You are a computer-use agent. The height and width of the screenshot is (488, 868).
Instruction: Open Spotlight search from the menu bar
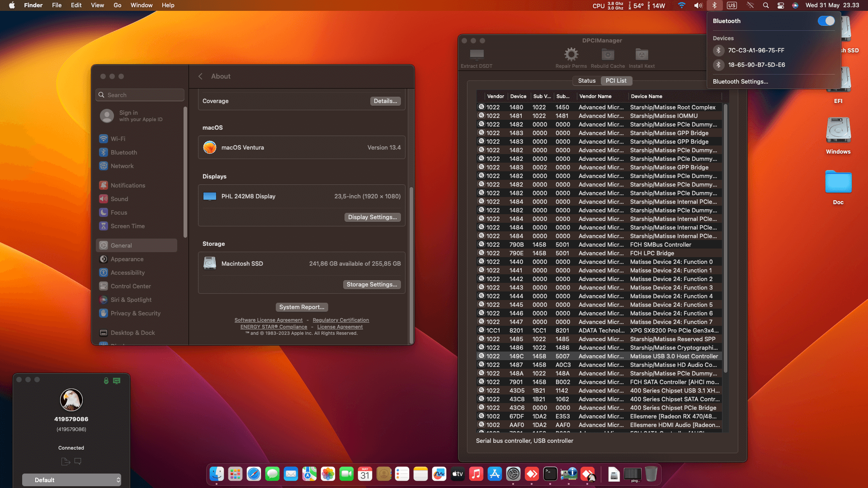tap(765, 5)
